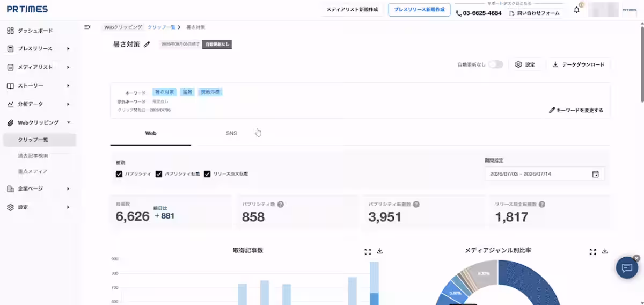Click the Webクリッピング breadcrumb

click(123, 27)
